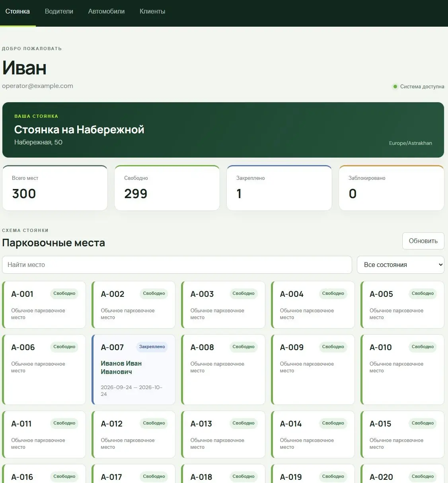This screenshot has height=483, width=448.
Task: Click the operator@example.com email text
Action: click(x=37, y=86)
